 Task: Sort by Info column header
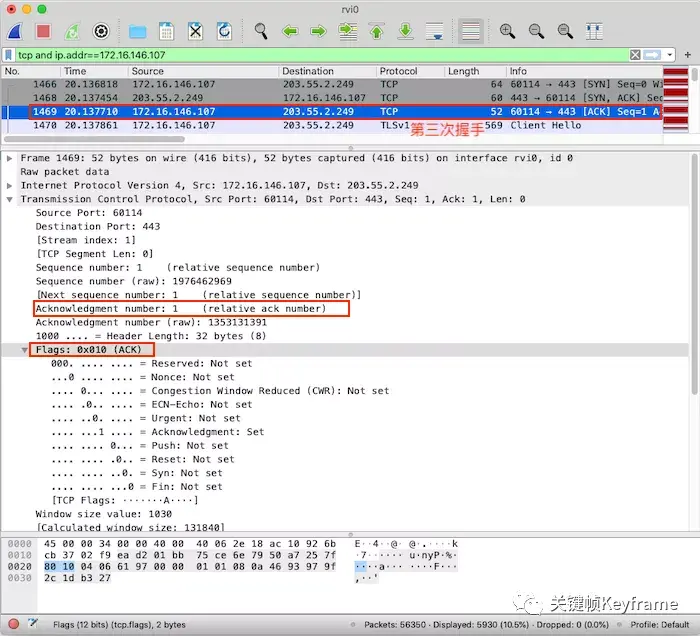584,71
